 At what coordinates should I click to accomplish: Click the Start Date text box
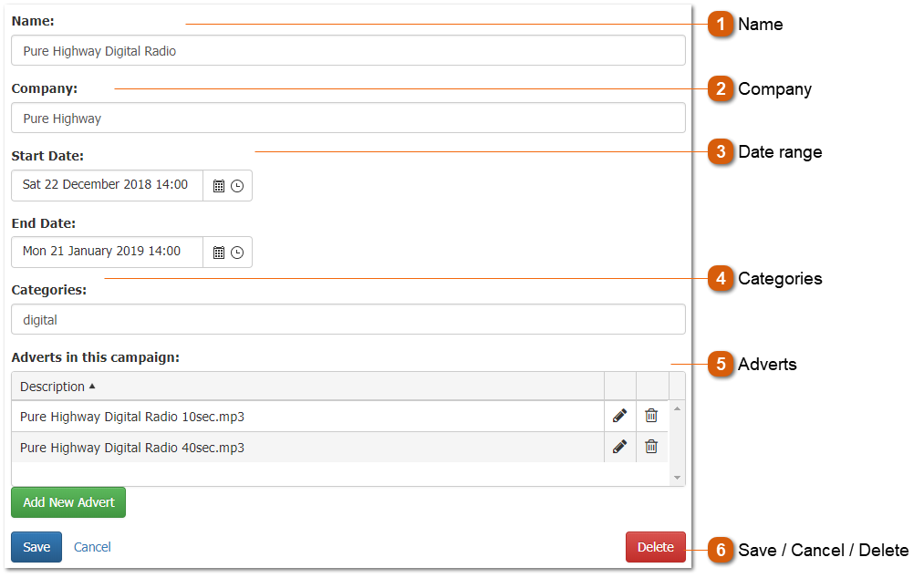coord(107,185)
